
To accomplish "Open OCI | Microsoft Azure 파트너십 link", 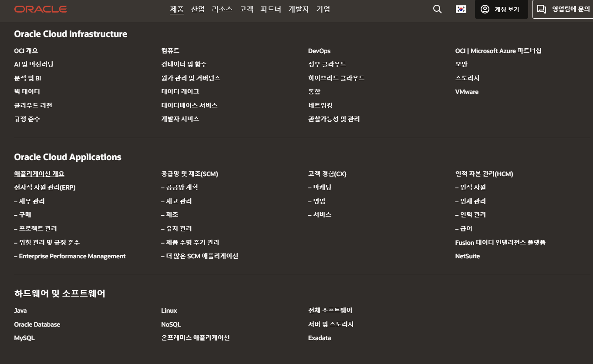I will click(499, 51).
